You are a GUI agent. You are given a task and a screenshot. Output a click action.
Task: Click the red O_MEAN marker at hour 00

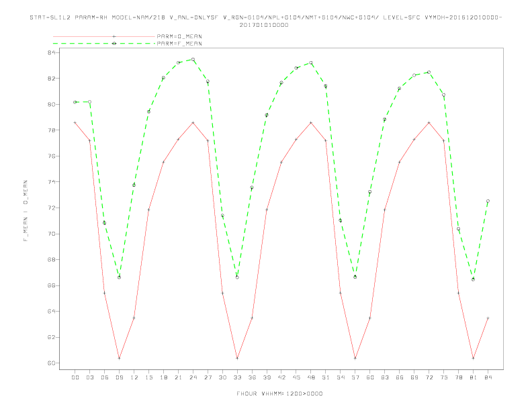click(x=75, y=122)
